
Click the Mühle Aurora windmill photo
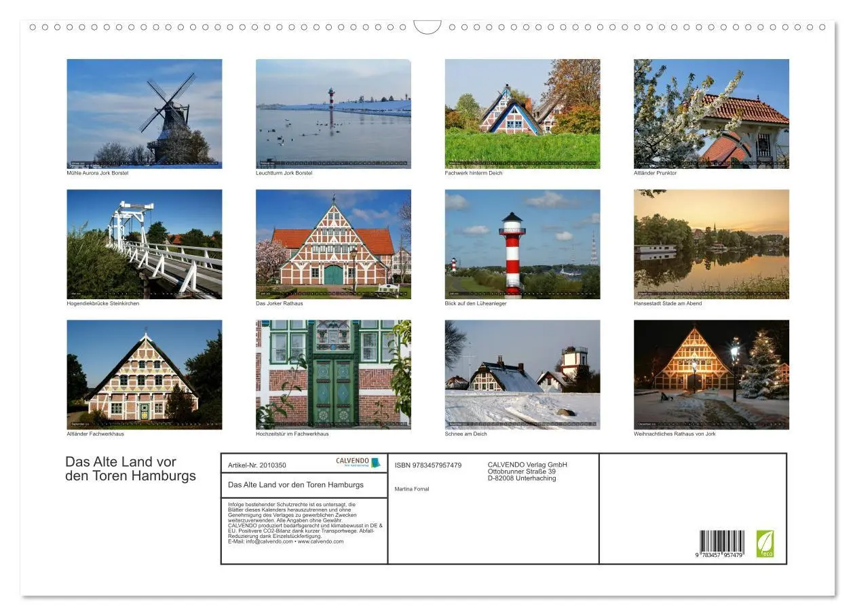pos(145,113)
